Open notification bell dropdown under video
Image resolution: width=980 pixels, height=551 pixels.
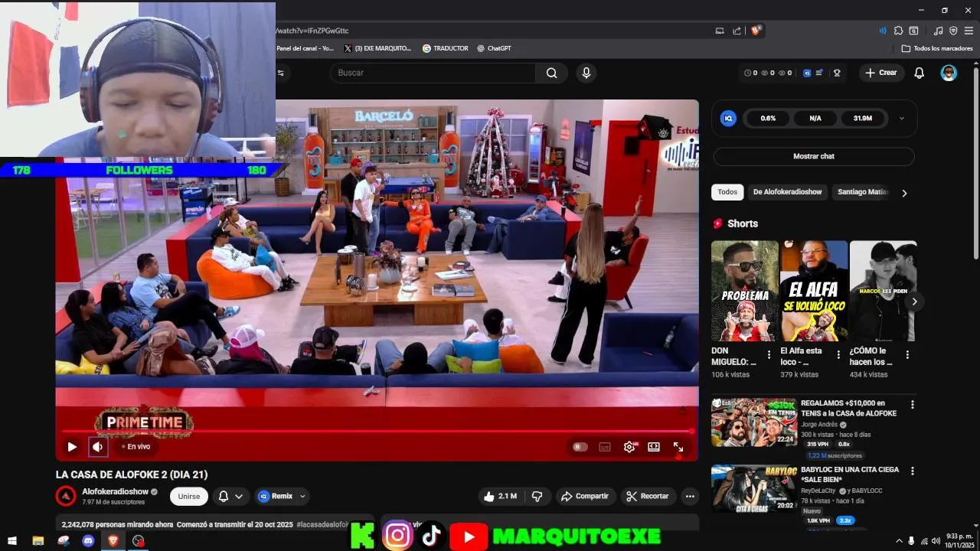point(230,496)
